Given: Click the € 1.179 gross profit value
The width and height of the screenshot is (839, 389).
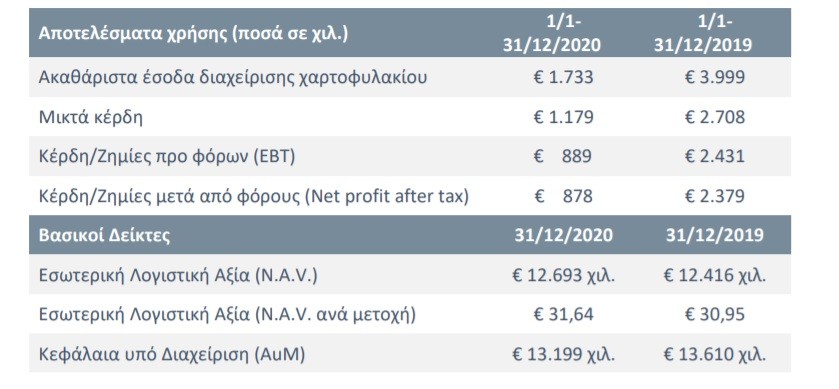Looking at the screenshot, I should click(x=563, y=117).
